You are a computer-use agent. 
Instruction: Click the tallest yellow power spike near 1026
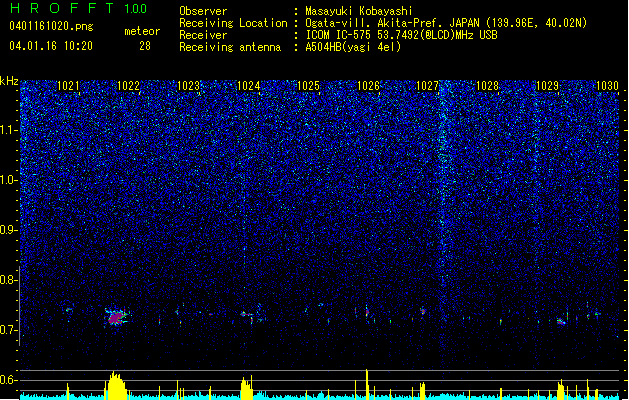[x=367, y=384]
